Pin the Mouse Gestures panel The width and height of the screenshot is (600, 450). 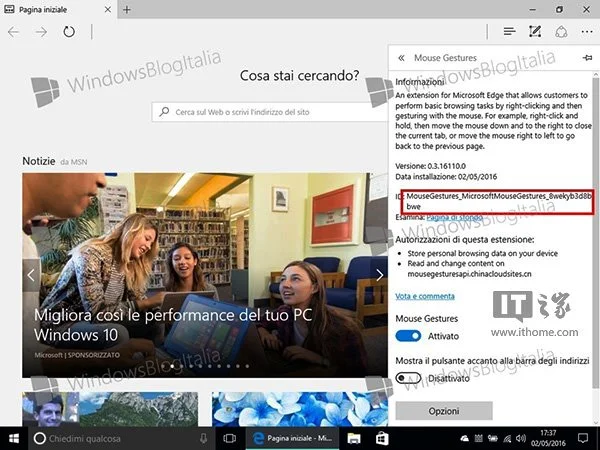click(x=587, y=58)
